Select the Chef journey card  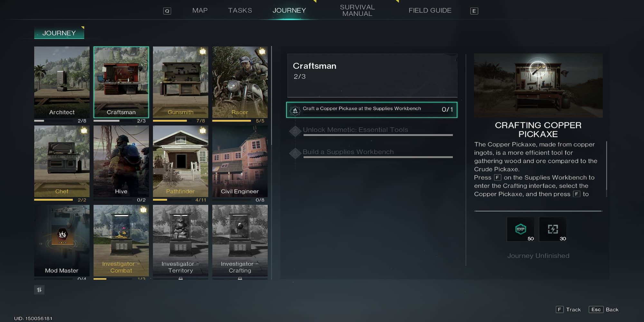coord(62,161)
